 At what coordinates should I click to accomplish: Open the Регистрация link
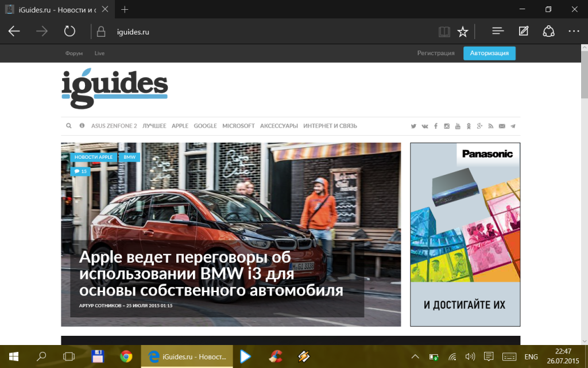436,53
